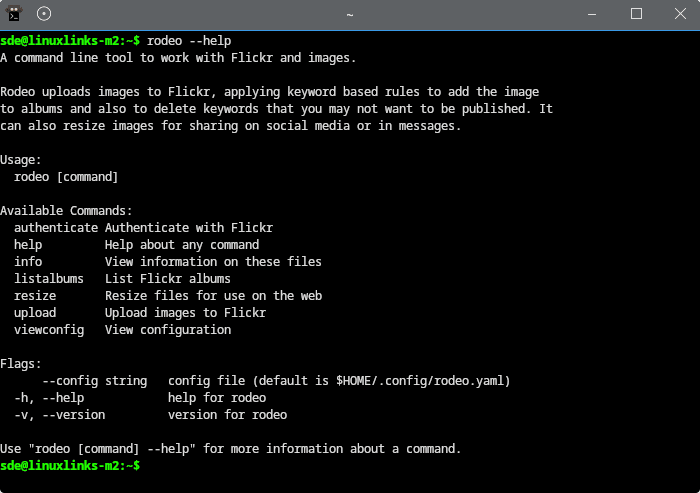This screenshot has height=493, width=700.
Task: Minimize the terminal window
Action: (x=592, y=14)
